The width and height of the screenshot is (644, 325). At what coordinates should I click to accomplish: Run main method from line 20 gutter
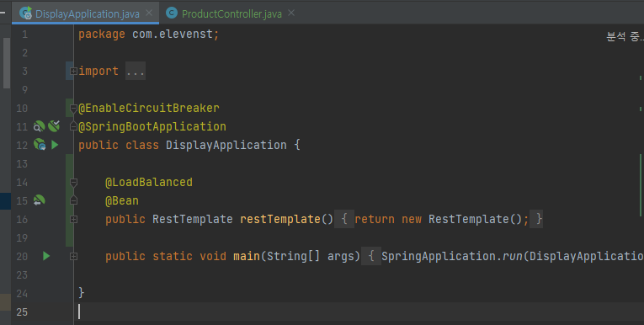click(x=46, y=256)
